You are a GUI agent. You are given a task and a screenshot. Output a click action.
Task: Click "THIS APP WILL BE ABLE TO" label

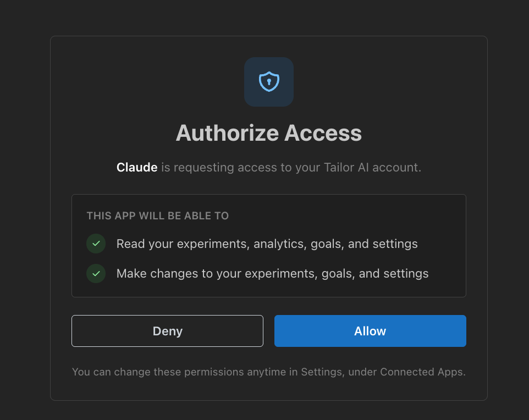158,215
